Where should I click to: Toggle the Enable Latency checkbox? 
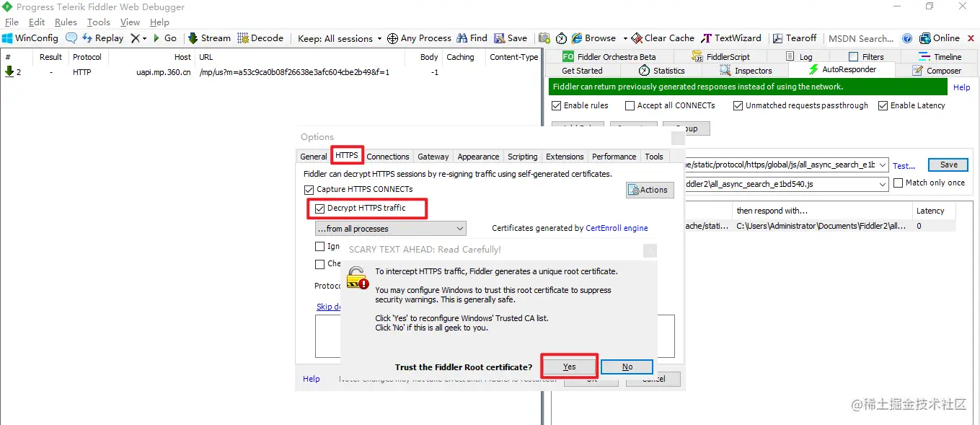coord(883,105)
